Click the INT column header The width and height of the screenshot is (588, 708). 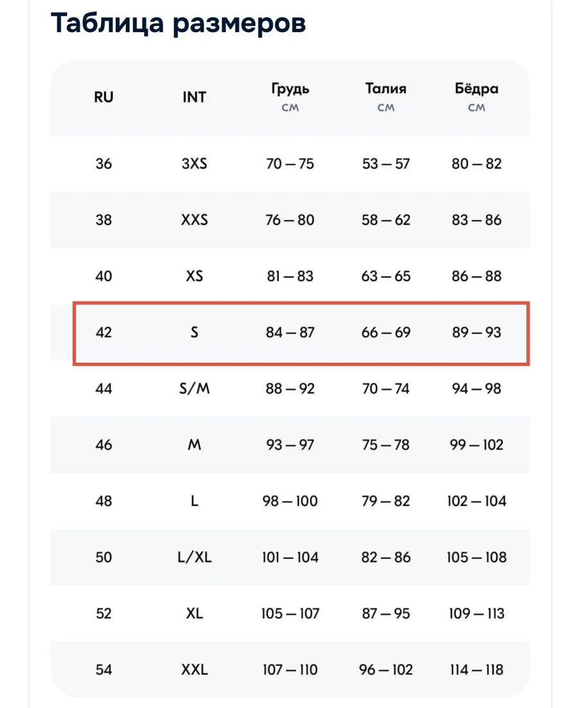coord(194,97)
